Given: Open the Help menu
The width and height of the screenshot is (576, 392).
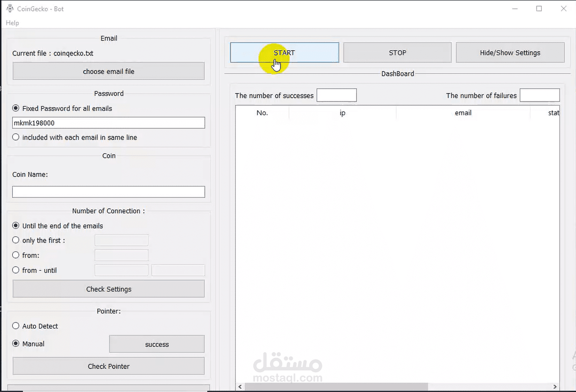Looking at the screenshot, I should [x=12, y=23].
